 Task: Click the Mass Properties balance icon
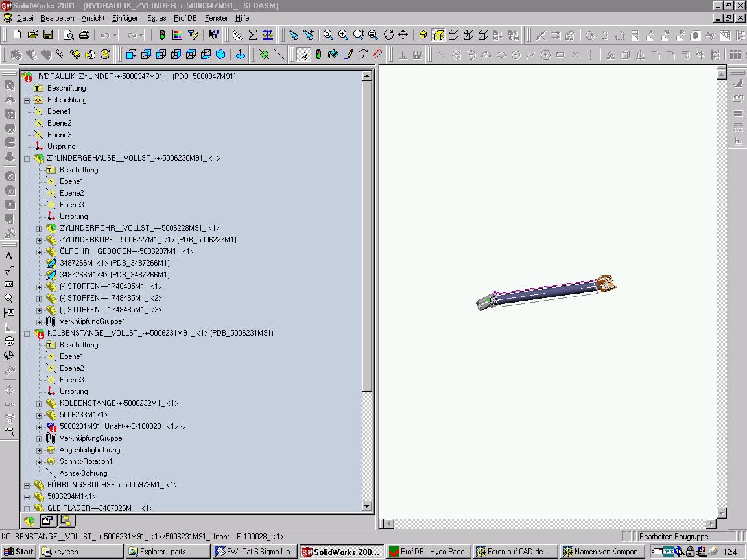click(x=267, y=35)
